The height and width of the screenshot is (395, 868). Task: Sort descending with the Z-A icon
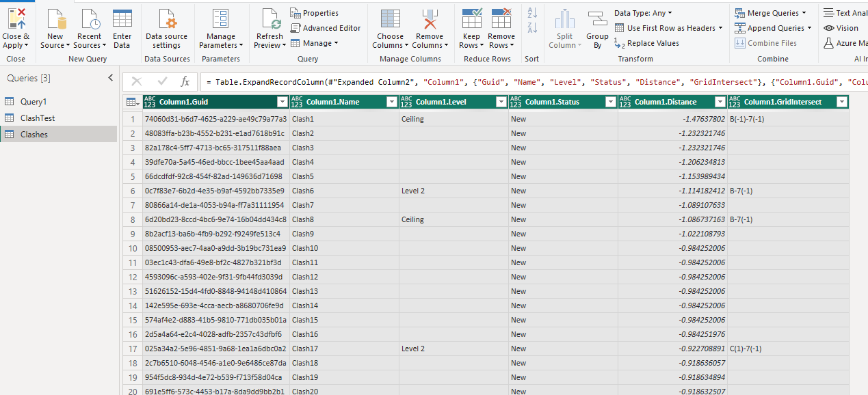pos(532,27)
